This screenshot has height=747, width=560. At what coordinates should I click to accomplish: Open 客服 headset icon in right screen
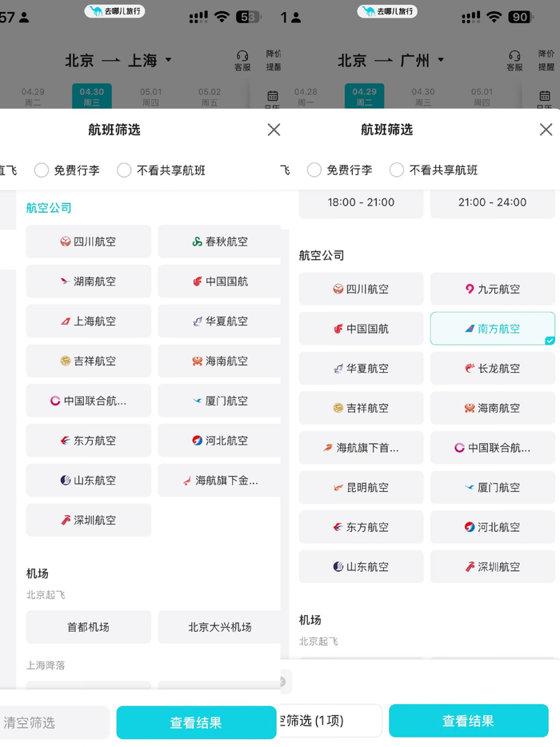coord(514,61)
